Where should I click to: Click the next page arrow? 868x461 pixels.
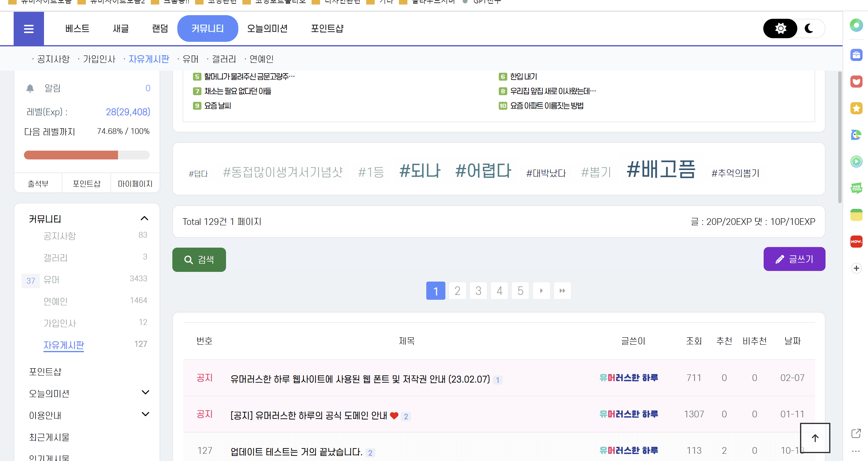click(x=541, y=291)
